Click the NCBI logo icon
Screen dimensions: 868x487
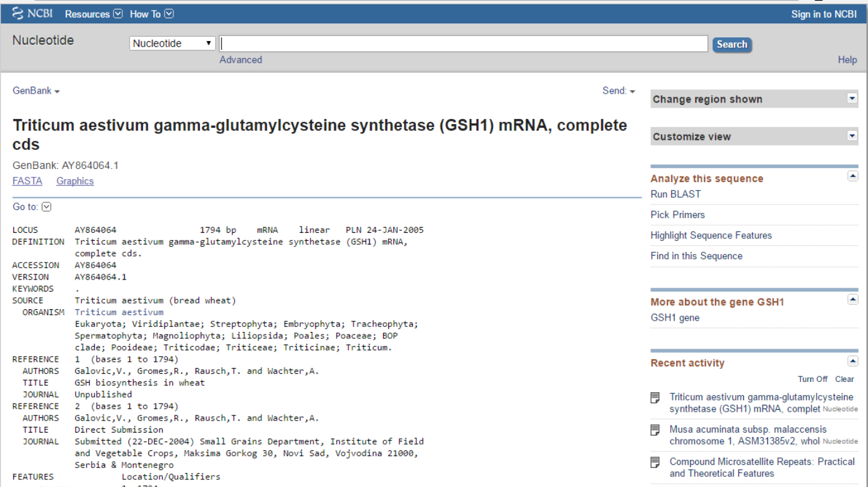18,13
